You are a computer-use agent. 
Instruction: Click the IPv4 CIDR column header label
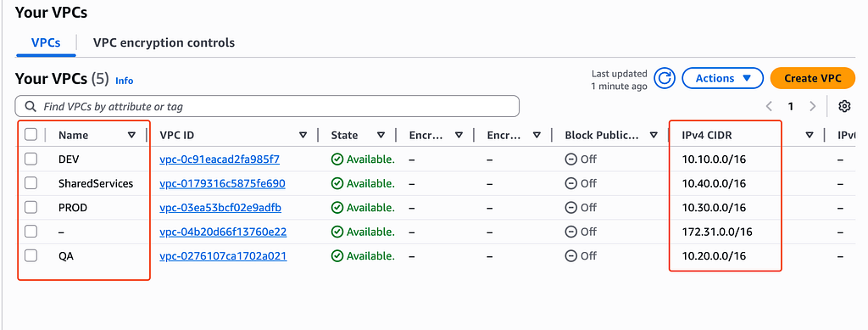708,135
